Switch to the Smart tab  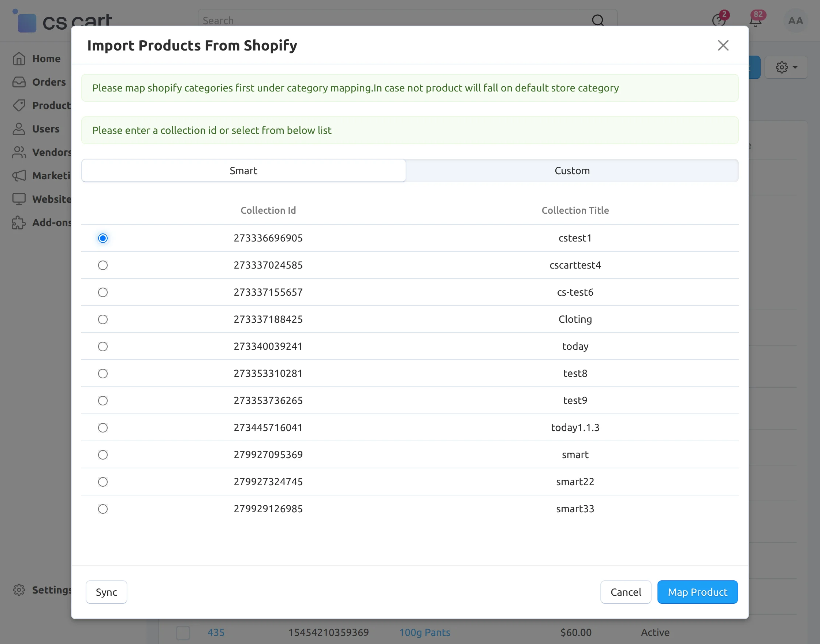tap(243, 171)
